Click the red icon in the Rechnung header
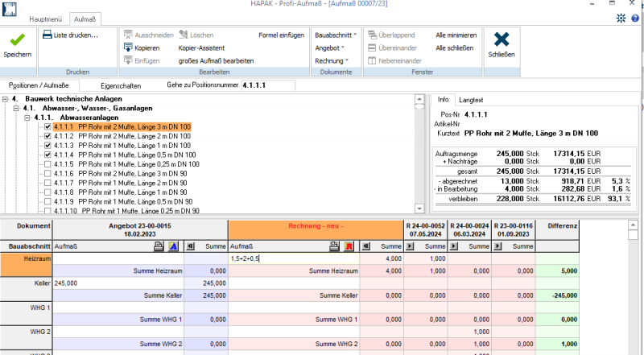 tap(349, 246)
